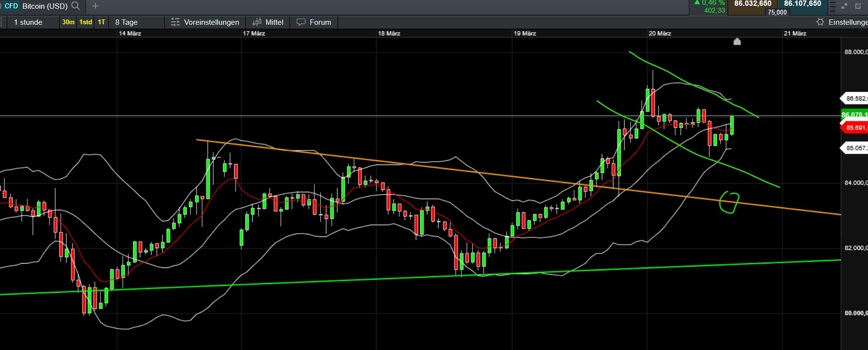The height and width of the screenshot is (350, 868).
Task: Click the 86.582 upper band price tag
Action: [x=855, y=99]
